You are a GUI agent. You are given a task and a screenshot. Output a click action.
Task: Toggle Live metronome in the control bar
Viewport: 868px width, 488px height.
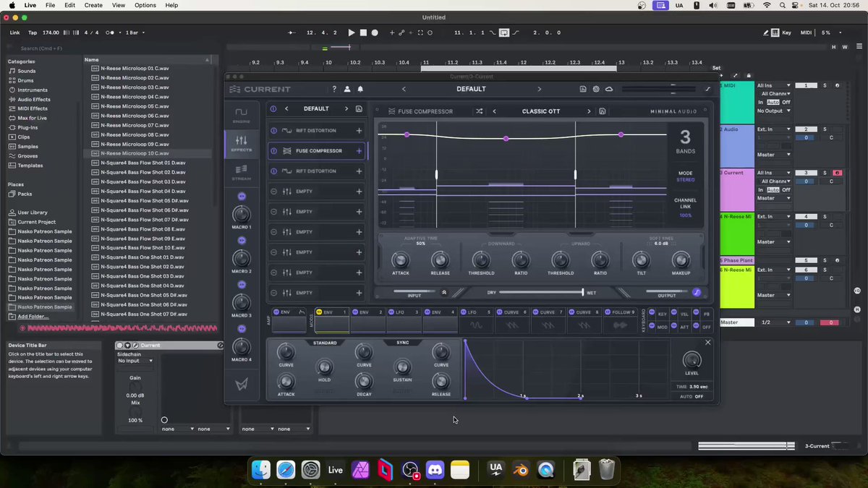point(111,33)
